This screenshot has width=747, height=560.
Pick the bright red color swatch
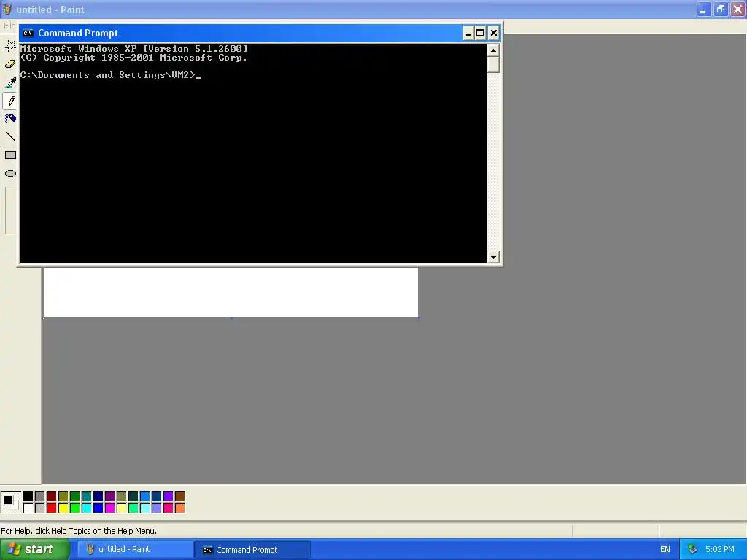click(x=52, y=508)
